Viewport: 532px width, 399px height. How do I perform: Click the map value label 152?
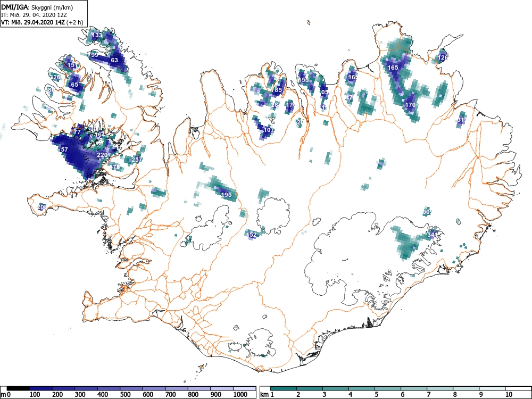[252, 235]
